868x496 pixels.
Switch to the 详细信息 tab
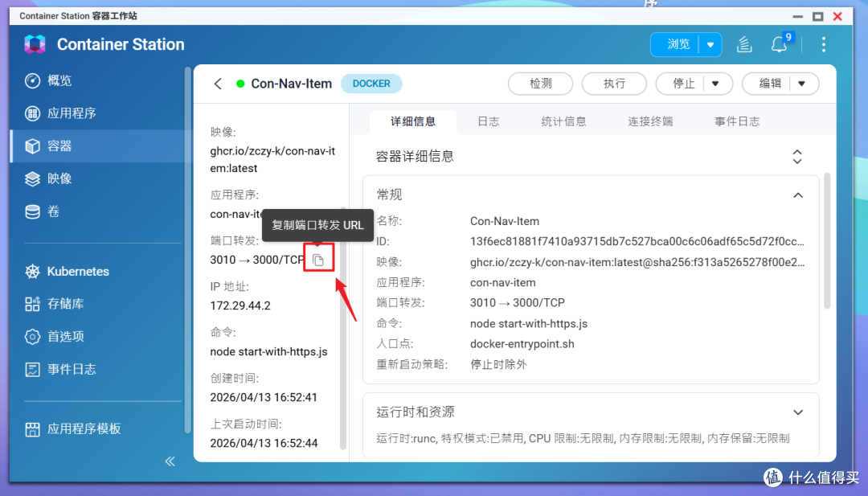(413, 121)
